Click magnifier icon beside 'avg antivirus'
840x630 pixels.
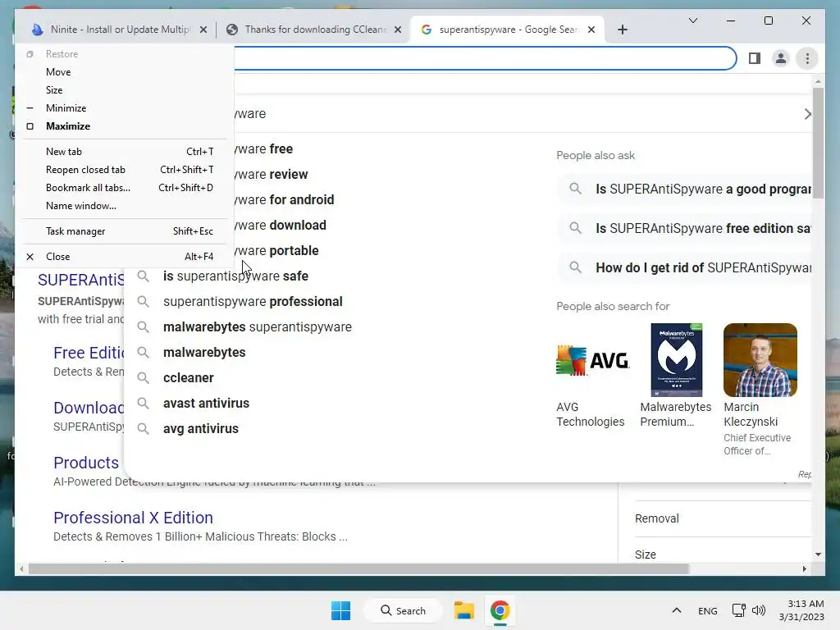tap(143, 429)
